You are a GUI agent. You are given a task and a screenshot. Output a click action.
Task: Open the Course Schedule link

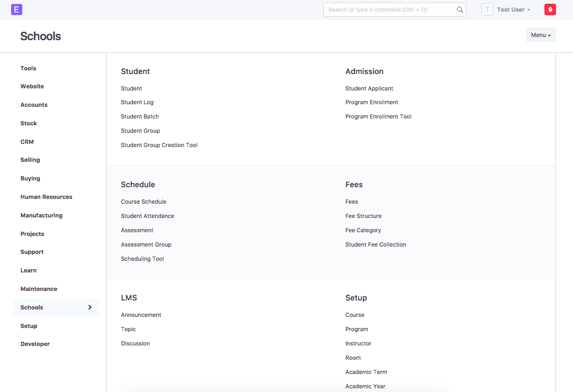[x=143, y=202]
